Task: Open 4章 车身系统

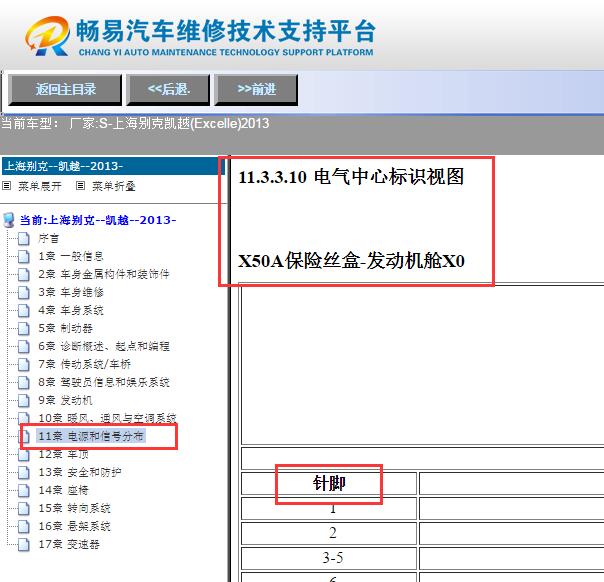Action: pyautogui.click(x=71, y=310)
